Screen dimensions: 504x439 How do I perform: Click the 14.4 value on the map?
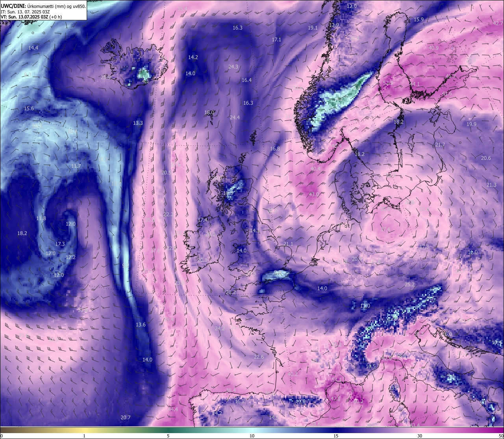click(33, 48)
